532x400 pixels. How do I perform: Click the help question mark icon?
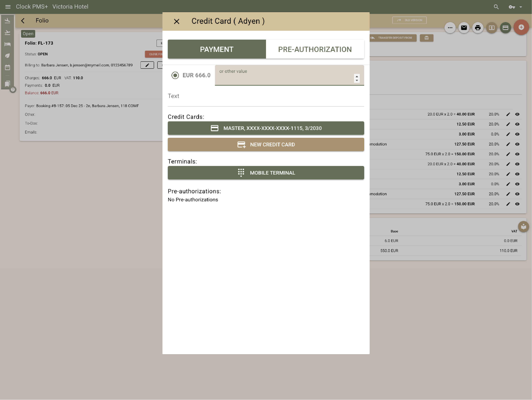[13, 89]
